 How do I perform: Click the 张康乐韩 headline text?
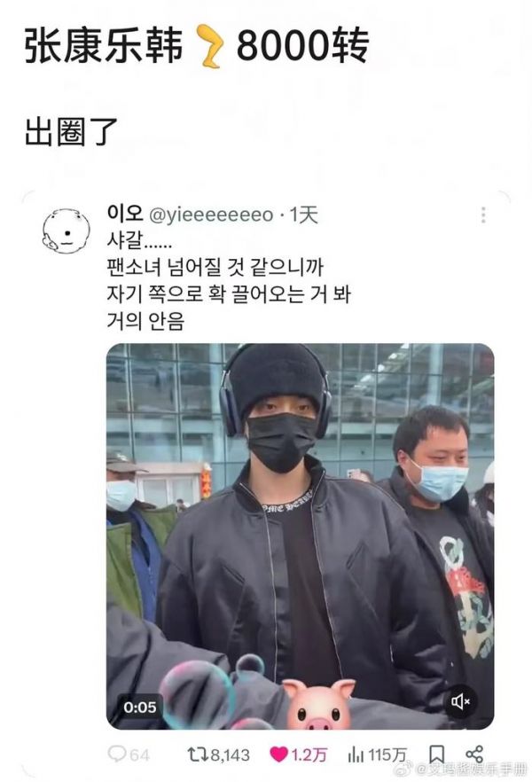(104, 46)
